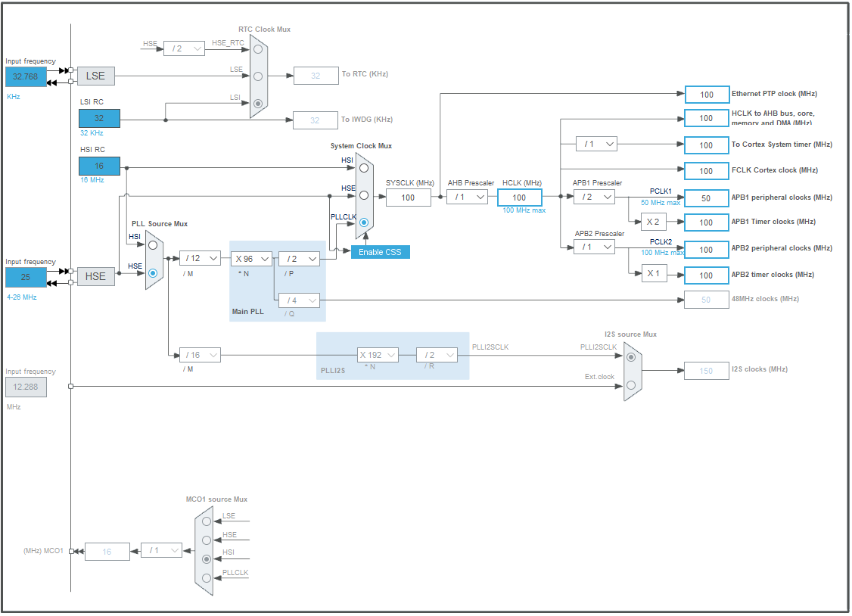Select LSE in RTC Clock Mux
Viewport: 852px width, 616px height.
pos(258,76)
